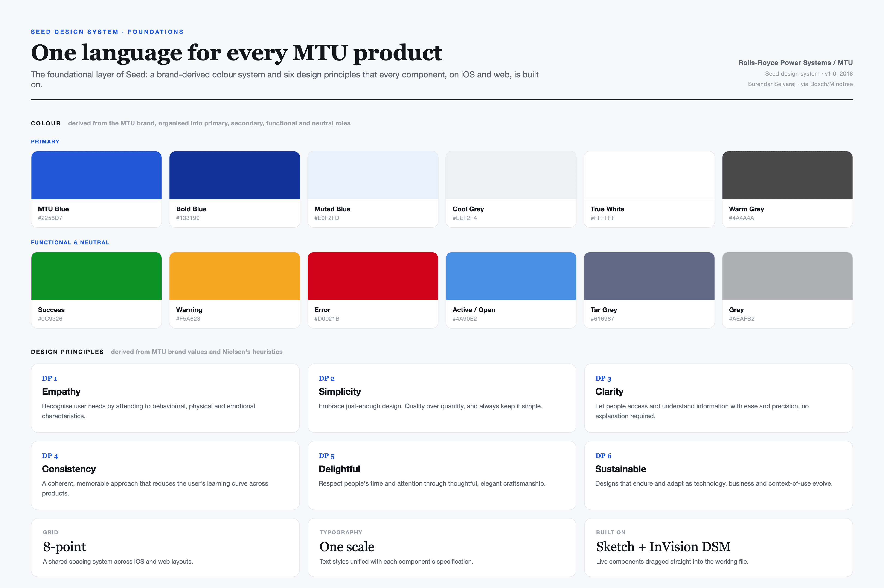Click the Delightful principle heading
884x588 pixels.
(339, 469)
